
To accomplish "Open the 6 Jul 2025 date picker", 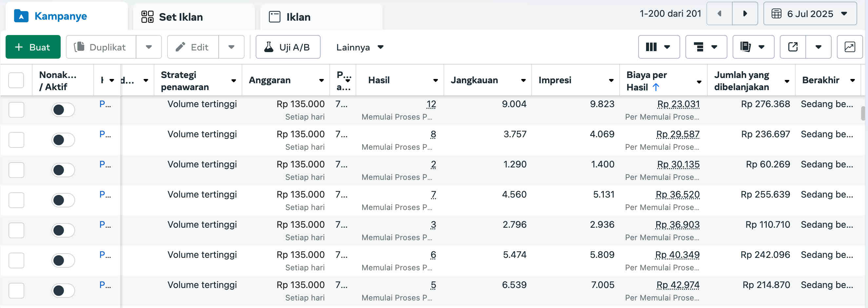I will [x=810, y=14].
